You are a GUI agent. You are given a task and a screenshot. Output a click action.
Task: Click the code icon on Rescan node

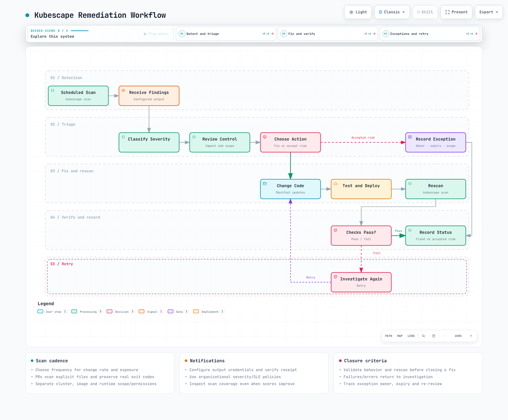pyautogui.click(x=410, y=184)
